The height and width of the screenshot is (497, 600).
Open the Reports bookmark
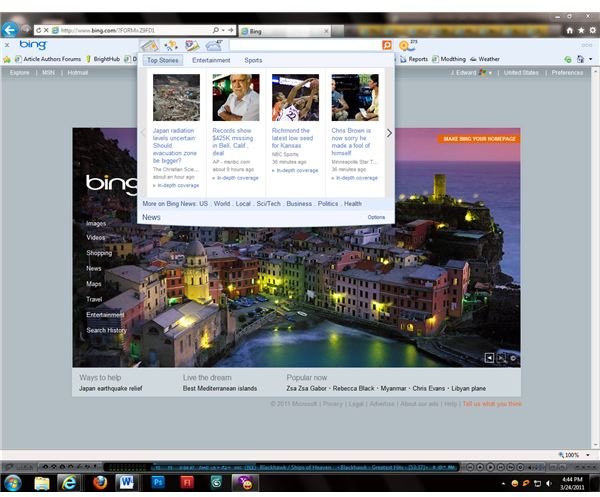click(x=414, y=59)
